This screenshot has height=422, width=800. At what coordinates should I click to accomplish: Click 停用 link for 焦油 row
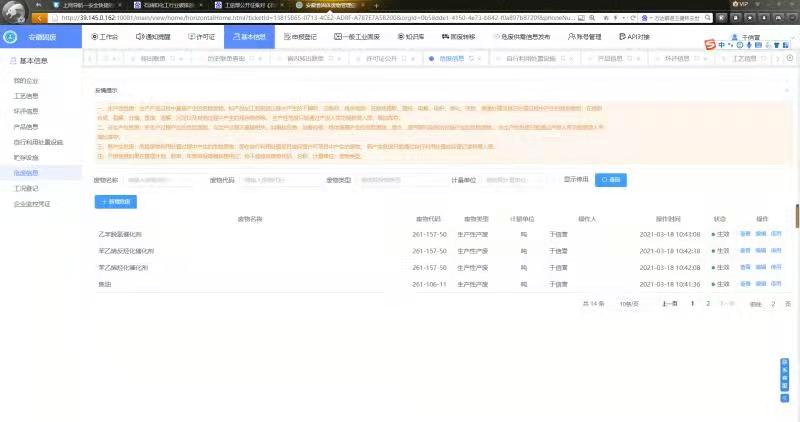point(775,284)
